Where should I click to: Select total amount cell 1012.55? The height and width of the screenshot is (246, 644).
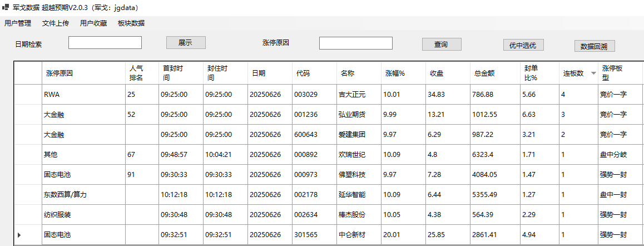click(496, 114)
